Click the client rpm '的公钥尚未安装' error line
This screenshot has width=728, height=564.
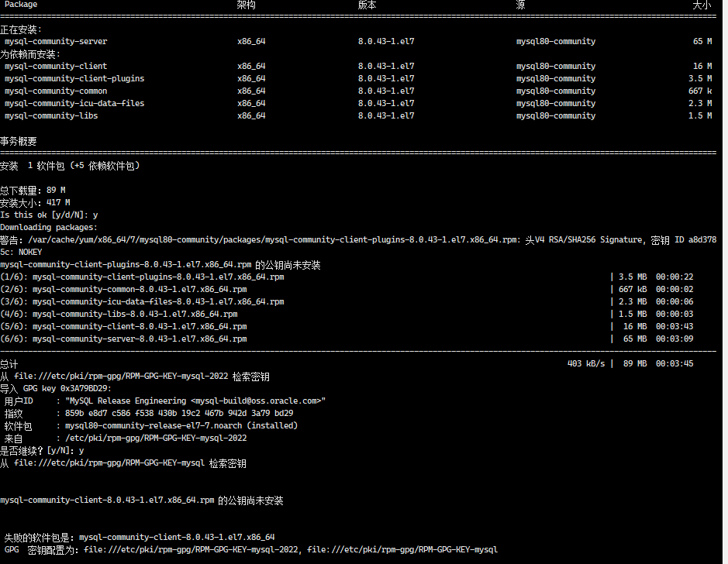pos(142,500)
